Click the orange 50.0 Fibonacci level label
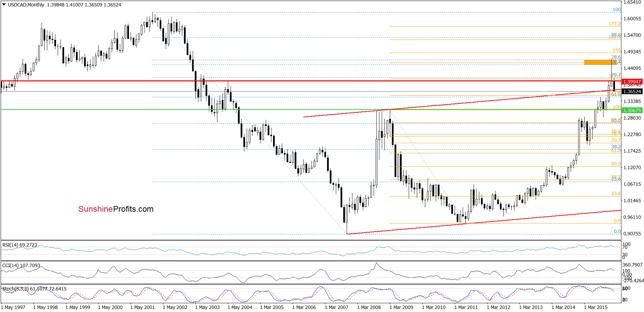 pyautogui.click(x=616, y=164)
